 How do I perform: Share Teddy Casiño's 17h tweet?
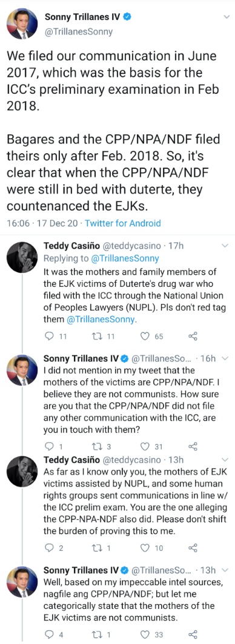[193, 337]
